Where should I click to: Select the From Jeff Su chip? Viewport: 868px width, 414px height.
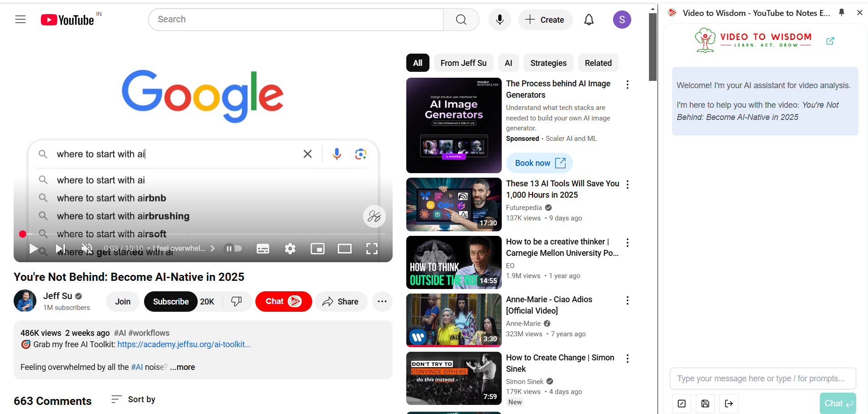click(464, 63)
